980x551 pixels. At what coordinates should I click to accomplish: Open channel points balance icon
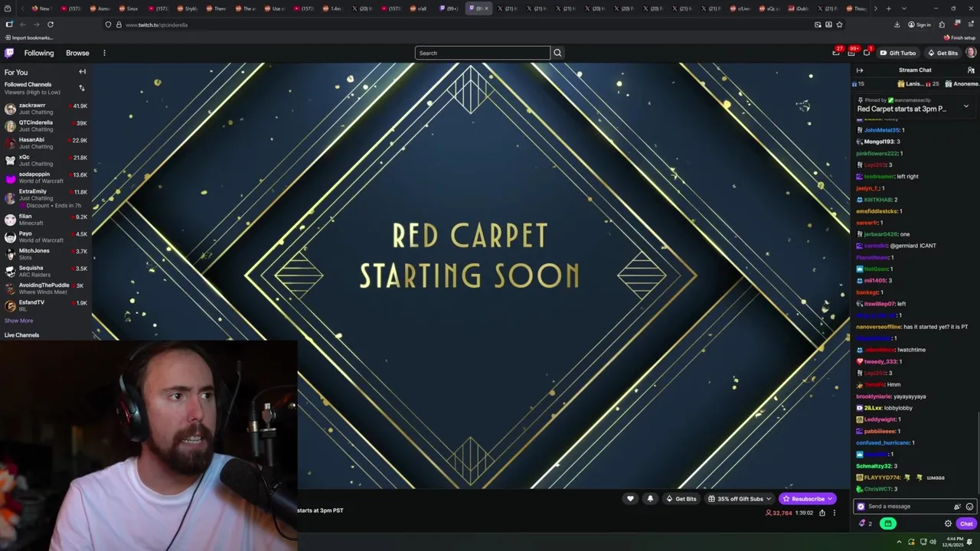click(865, 523)
